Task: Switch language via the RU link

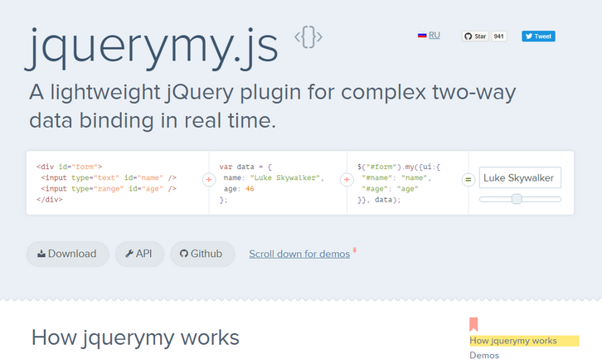Action: pyautogui.click(x=435, y=36)
